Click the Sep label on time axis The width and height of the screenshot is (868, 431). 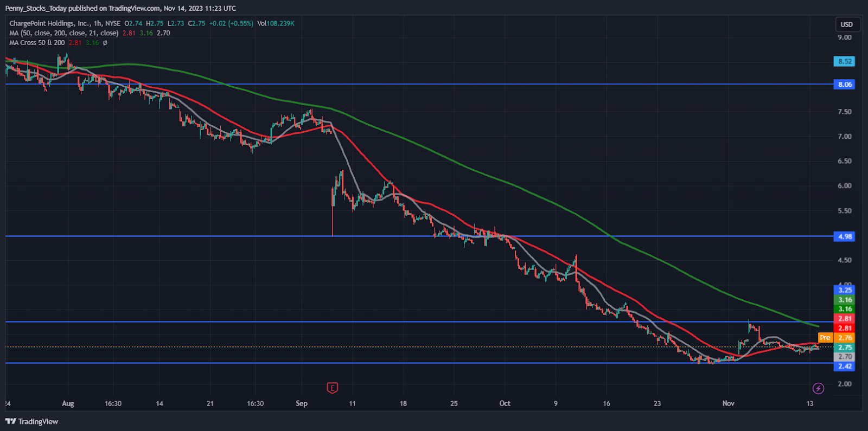tap(302, 403)
